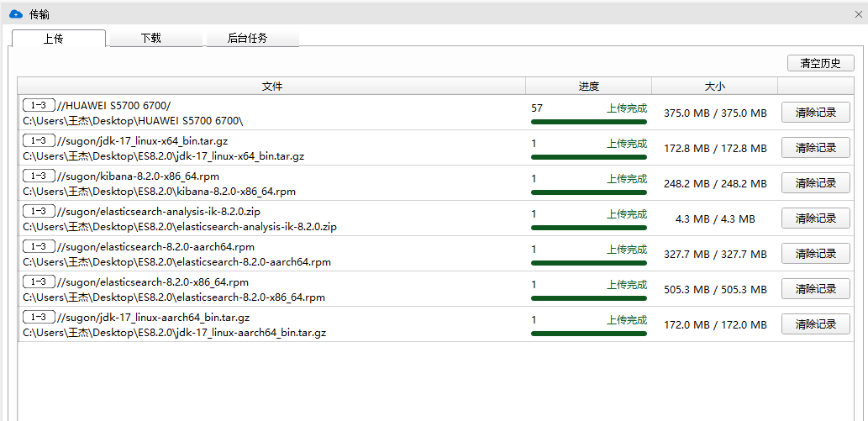Click the 进度 column header
This screenshot has height=421, width=868.
(x=588, y=86)
